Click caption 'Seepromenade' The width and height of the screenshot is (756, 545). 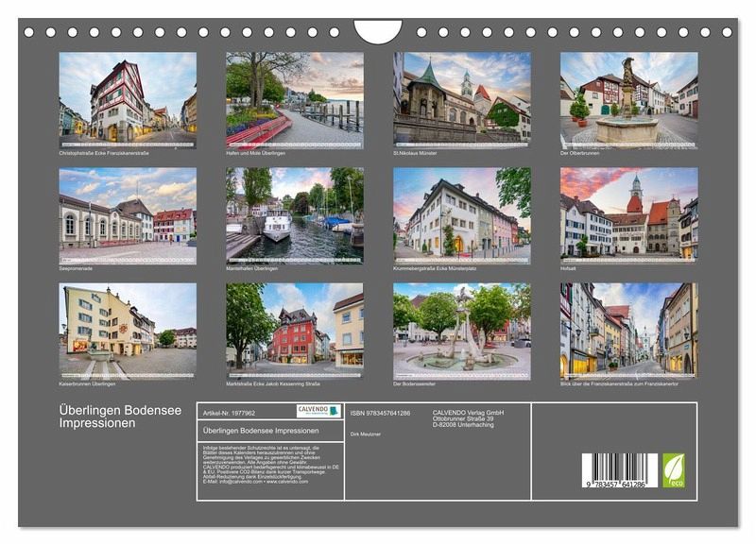76,268
